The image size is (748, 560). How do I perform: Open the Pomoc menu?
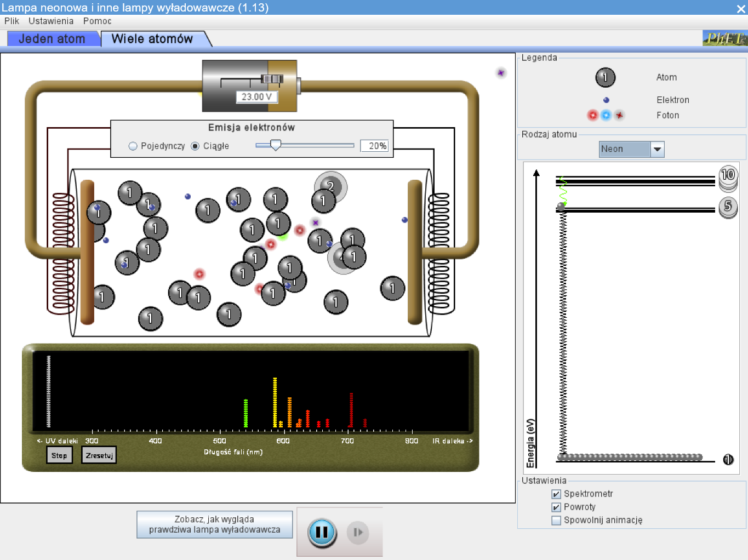point(98,21)
